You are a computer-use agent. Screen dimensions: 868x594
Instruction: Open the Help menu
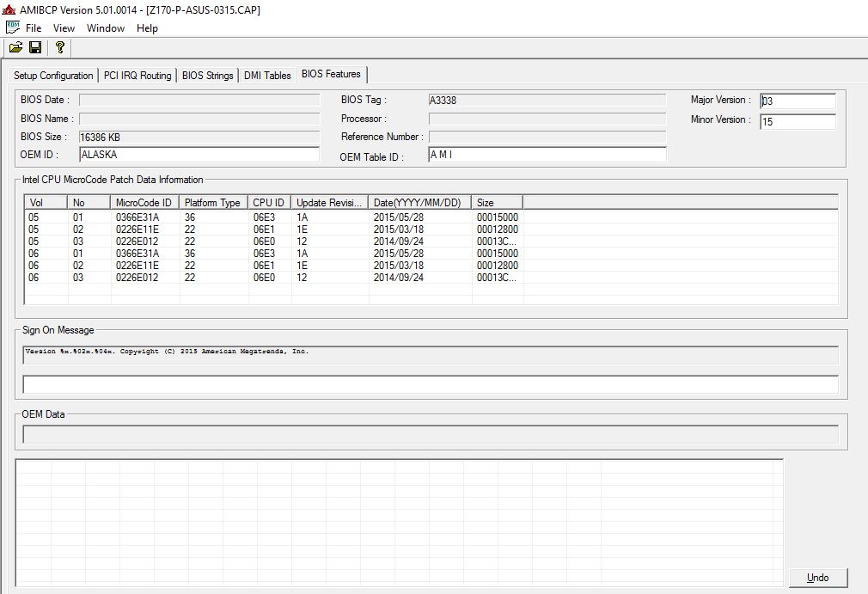147,28
